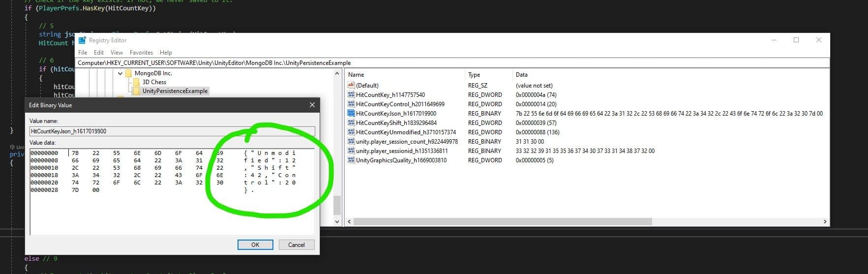
Task: Open the Favorites menu
Action: [x=141, y=53]
